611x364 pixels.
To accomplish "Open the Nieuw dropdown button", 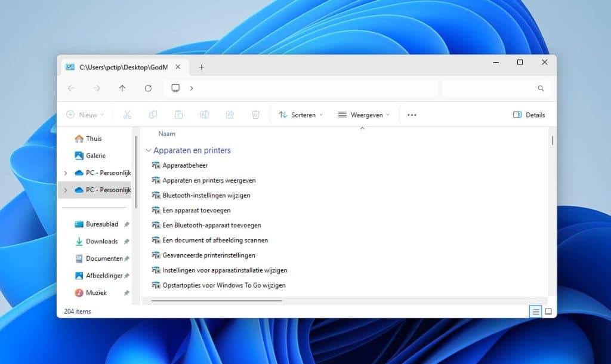I will coord(85,115).
